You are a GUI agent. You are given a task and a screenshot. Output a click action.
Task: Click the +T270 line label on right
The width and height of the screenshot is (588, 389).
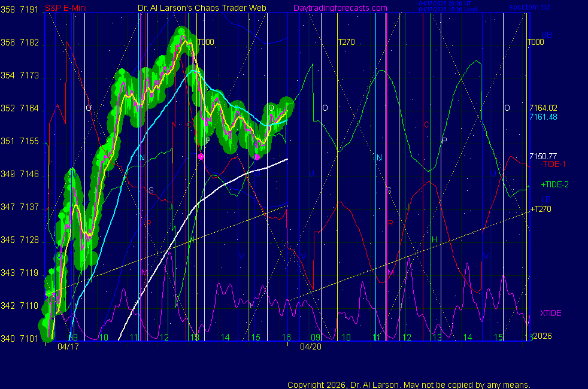(x=540, y=209)
